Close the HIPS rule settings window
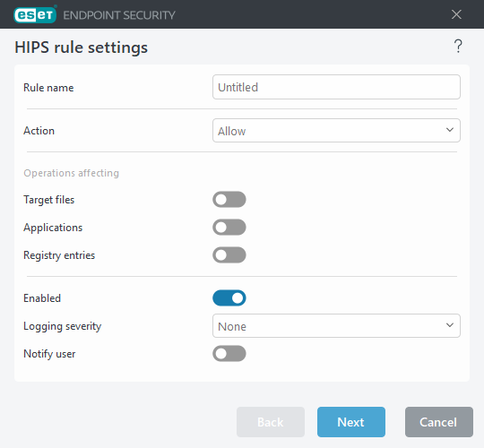 coord(456,14)
